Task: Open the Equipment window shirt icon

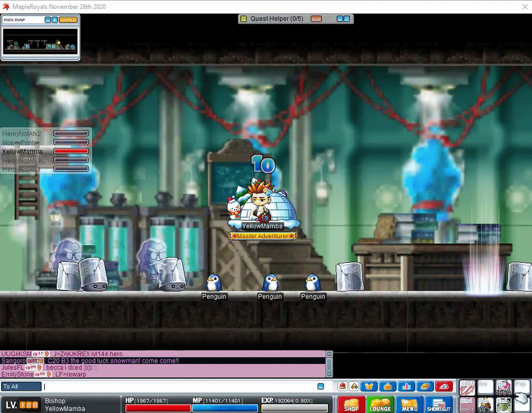Action: click(369, 386)
